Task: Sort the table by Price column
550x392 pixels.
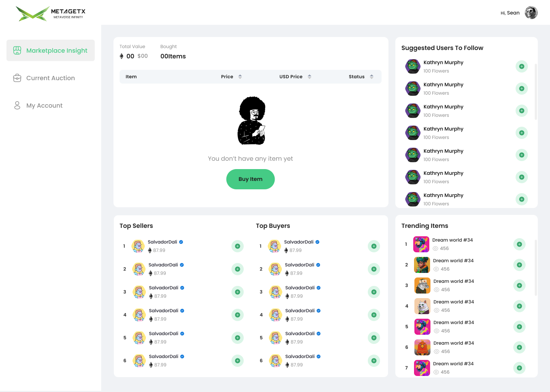Action: tap(240, 77)
